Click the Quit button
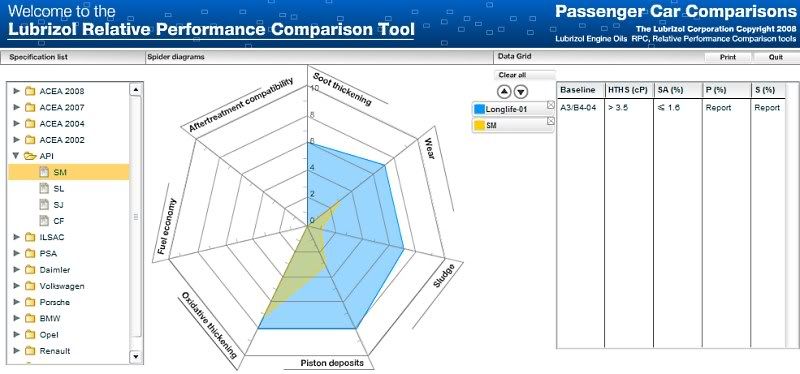 click(776, 57)
